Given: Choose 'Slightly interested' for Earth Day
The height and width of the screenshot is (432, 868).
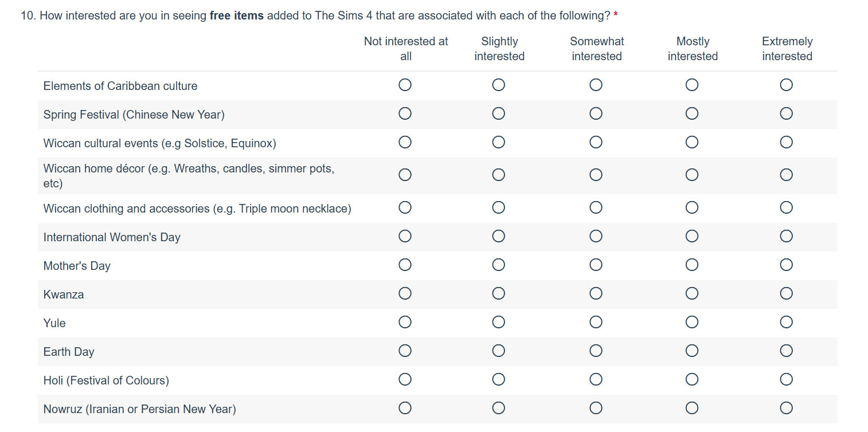Looking at the screenshot, I should (x=498, y=351).
